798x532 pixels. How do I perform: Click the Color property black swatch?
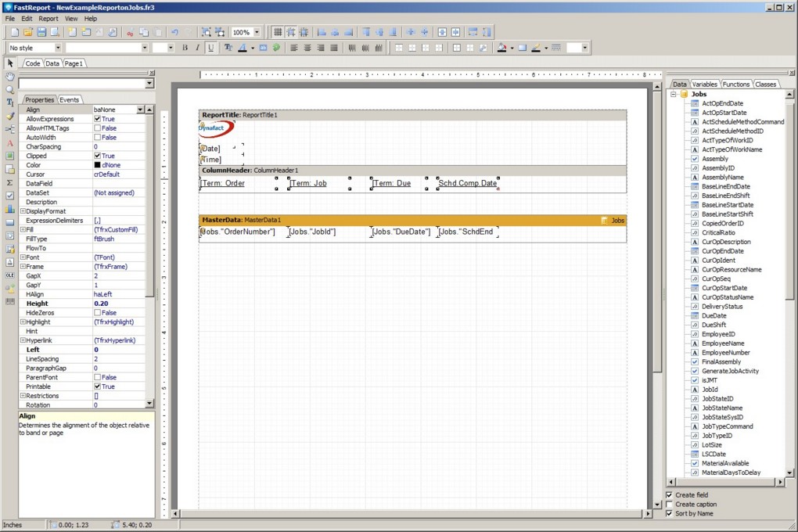tap(98, 165)
